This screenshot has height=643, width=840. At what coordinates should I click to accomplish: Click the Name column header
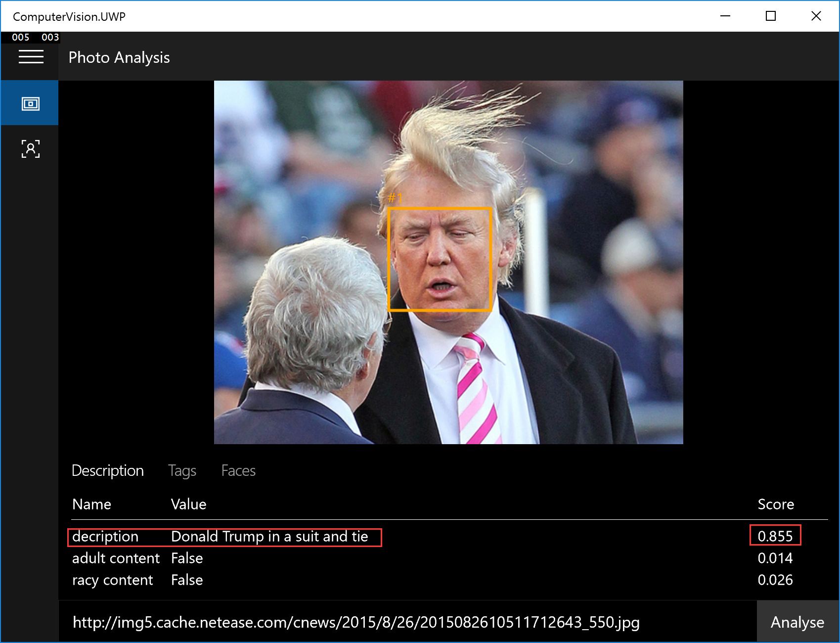[91, 504]
